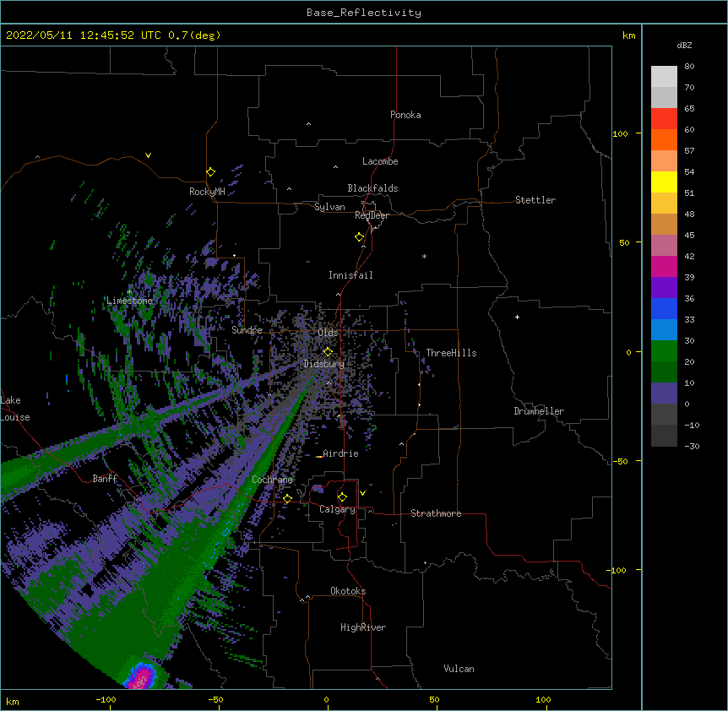Select the magenta 42–39 dBZ legend color
This screenshot has width=728, height=711.
click(x=664, y=266)
